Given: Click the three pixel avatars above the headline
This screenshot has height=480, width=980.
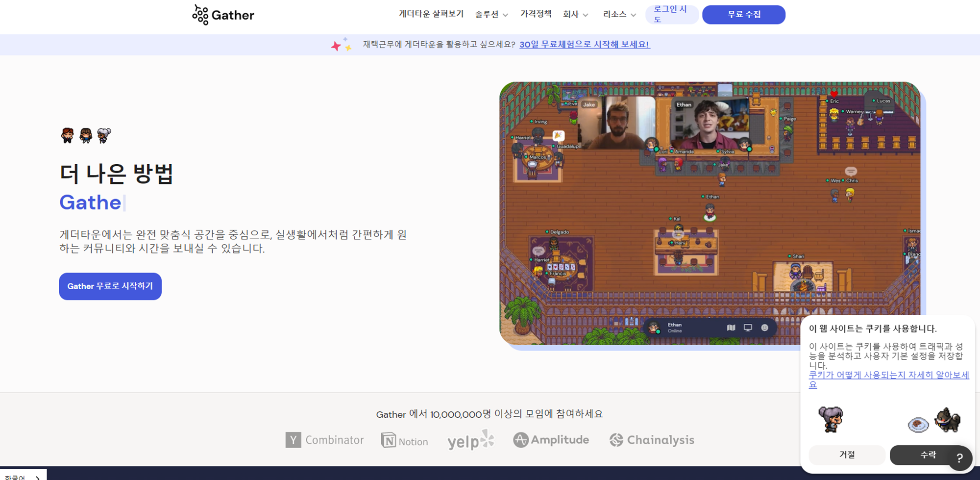Looking at the screenshot, I should click(x=86, y=135).
